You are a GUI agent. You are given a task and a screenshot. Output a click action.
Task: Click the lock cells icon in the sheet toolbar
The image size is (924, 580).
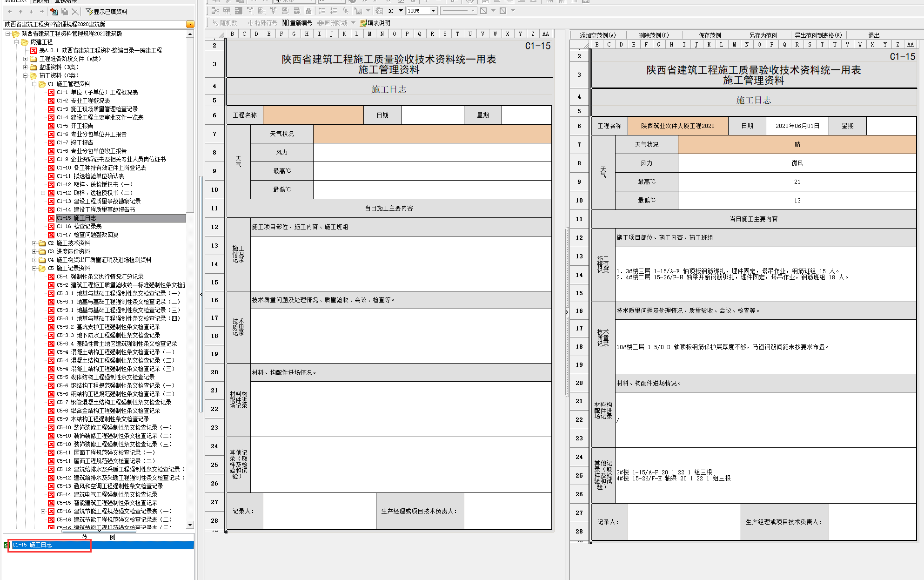coord(308,11)
